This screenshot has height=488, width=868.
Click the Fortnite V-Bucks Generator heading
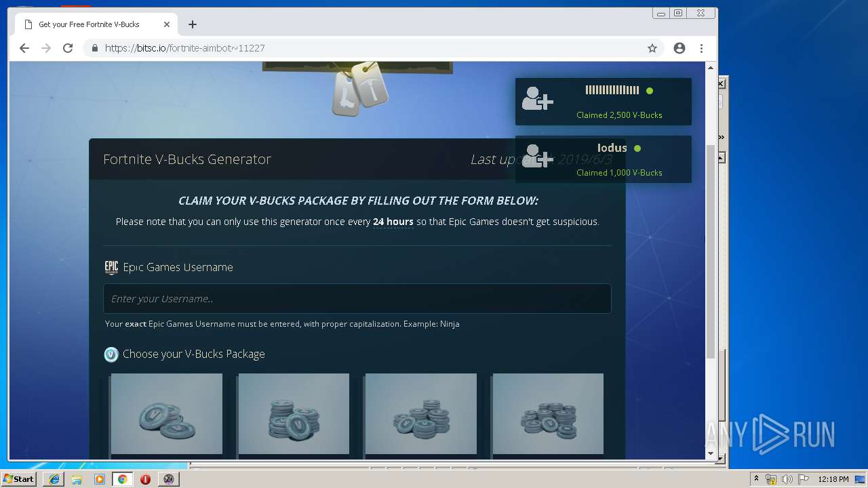187,159
